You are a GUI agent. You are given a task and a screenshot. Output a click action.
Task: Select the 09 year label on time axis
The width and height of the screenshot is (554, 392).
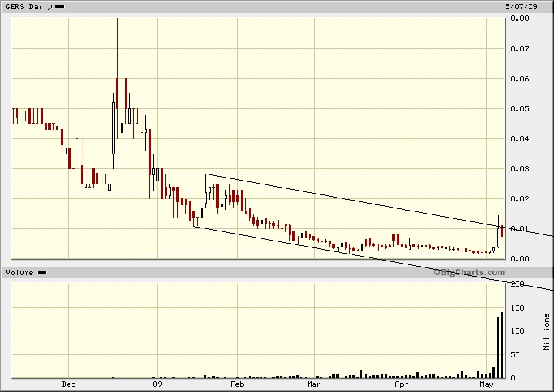tap(157, 384)
